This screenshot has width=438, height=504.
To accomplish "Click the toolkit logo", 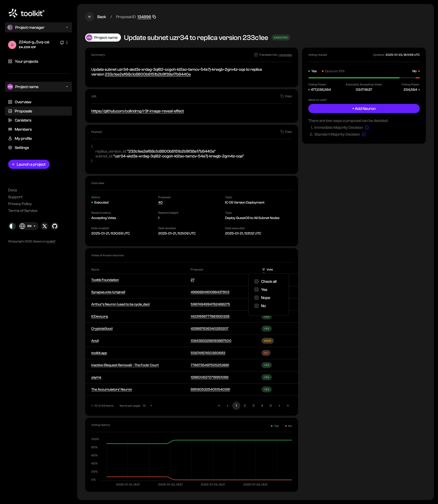I will (26, 13).
